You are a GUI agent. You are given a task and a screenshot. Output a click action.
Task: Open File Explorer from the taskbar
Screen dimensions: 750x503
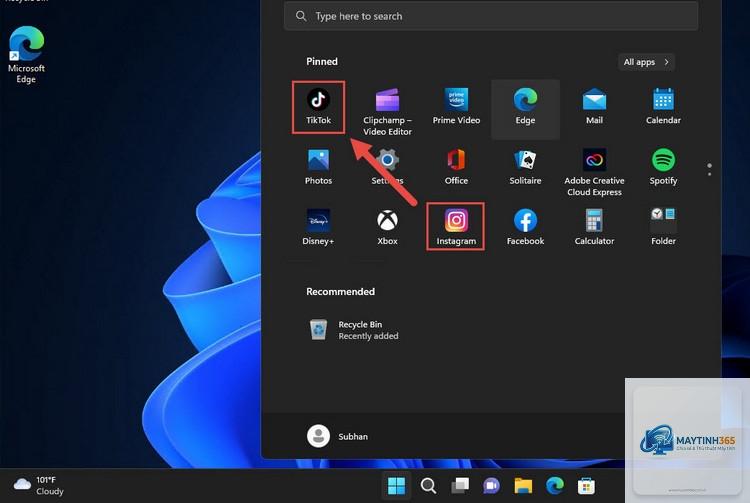(523, 486)
